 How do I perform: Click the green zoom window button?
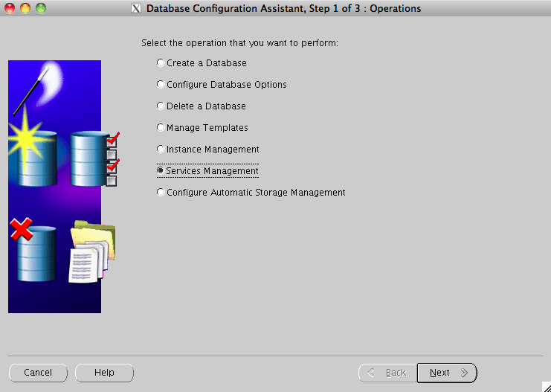pyautogui.click(x=40, y=9)
